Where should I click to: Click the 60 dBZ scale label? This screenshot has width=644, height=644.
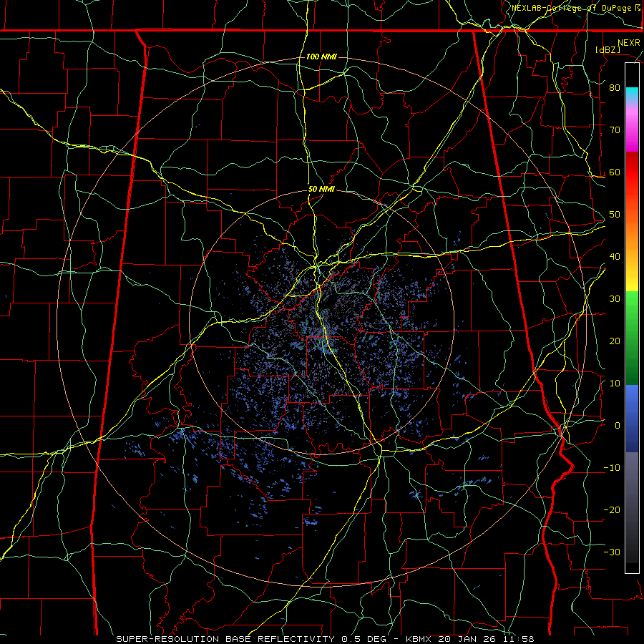(x=615, y=172)
